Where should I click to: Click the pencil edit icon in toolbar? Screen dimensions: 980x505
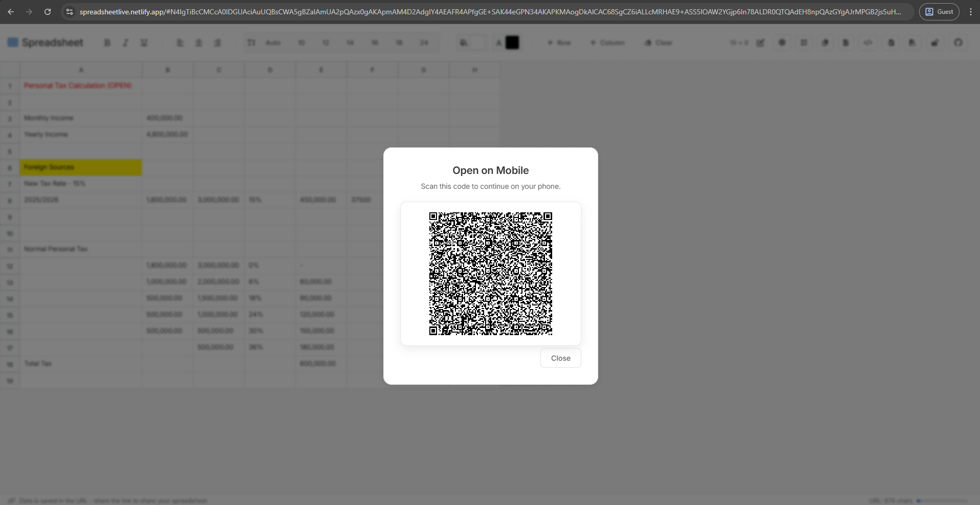click(x=760, y=43)
